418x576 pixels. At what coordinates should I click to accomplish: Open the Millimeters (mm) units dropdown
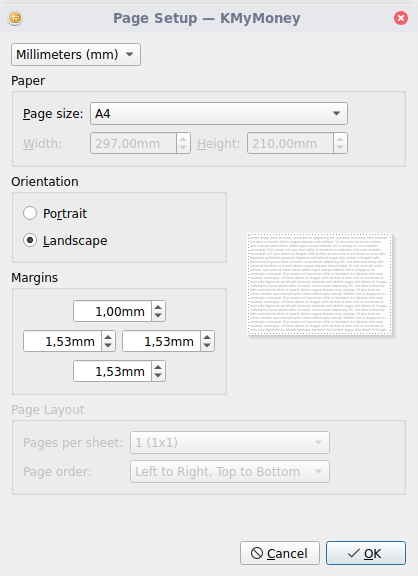point(76,54)
